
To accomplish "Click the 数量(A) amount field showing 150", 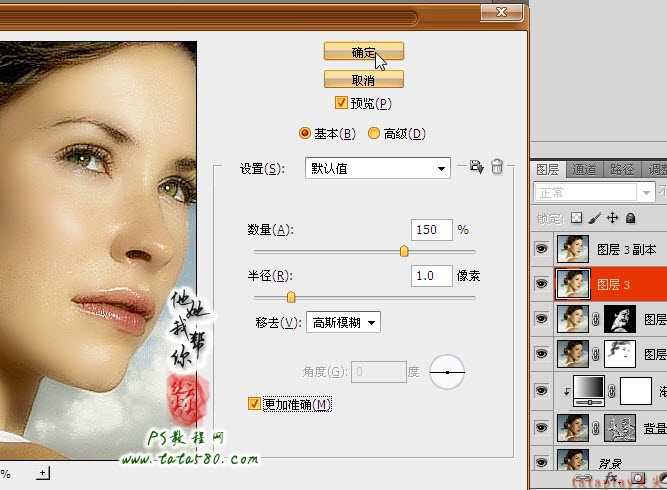I will click(431, 230).
